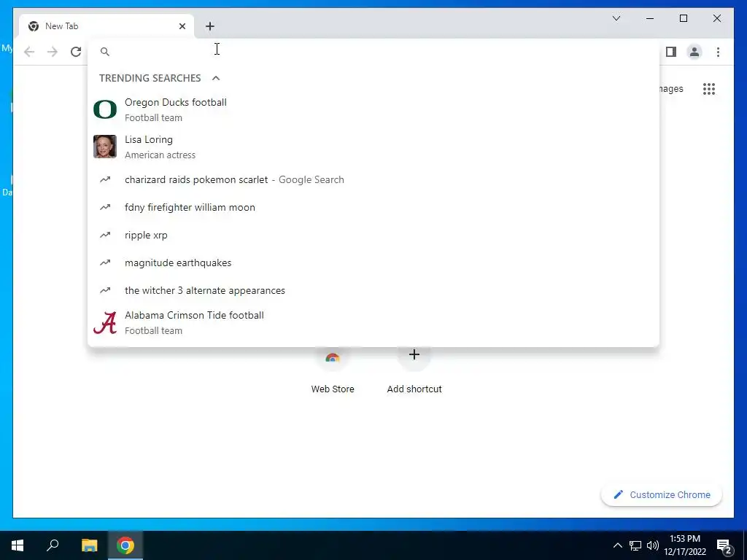Select the ripple xrp suggestion
This screenshot has width=747, height=560.
pos(373,235)
